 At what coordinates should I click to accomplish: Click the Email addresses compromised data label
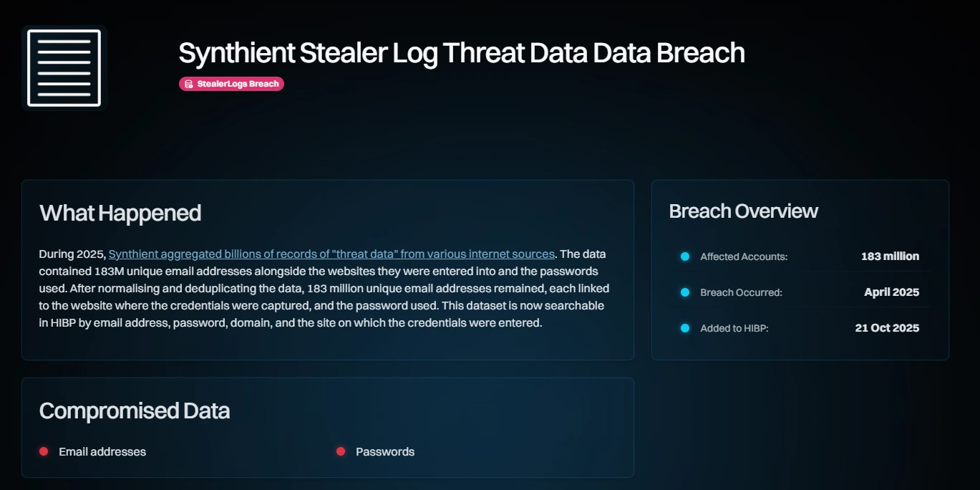102,452
